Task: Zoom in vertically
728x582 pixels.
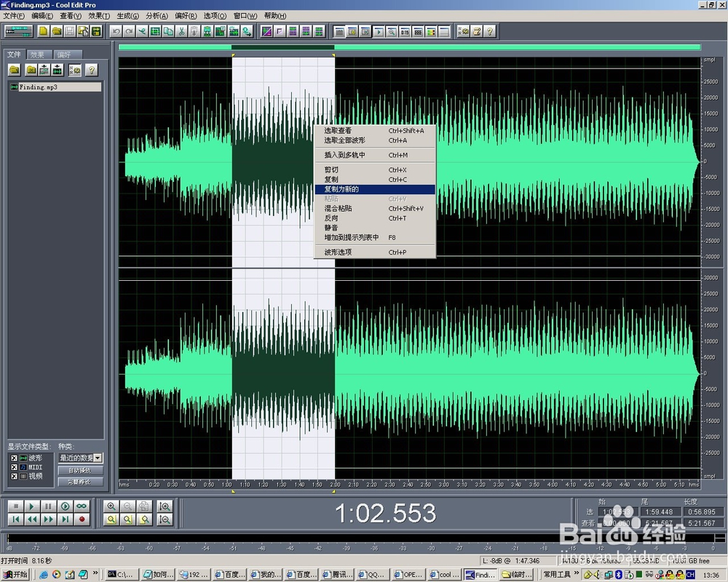Action: point(165,506)
